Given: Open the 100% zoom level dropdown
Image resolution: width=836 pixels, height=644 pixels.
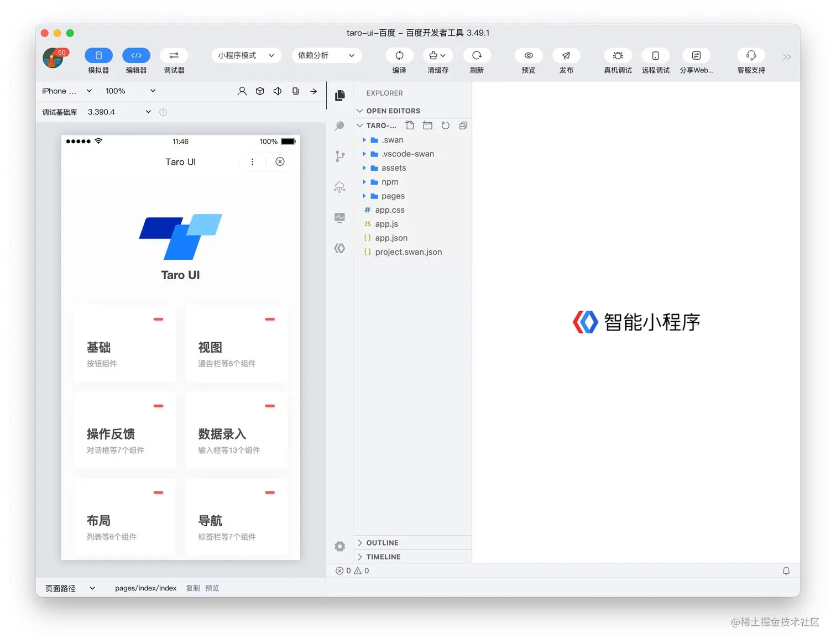Looking at the screenshot, I should 130,91.
